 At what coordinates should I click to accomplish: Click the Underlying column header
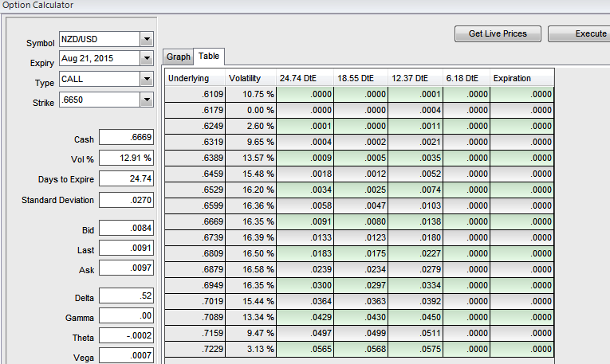pyautogui.click(x=189, y=78)
